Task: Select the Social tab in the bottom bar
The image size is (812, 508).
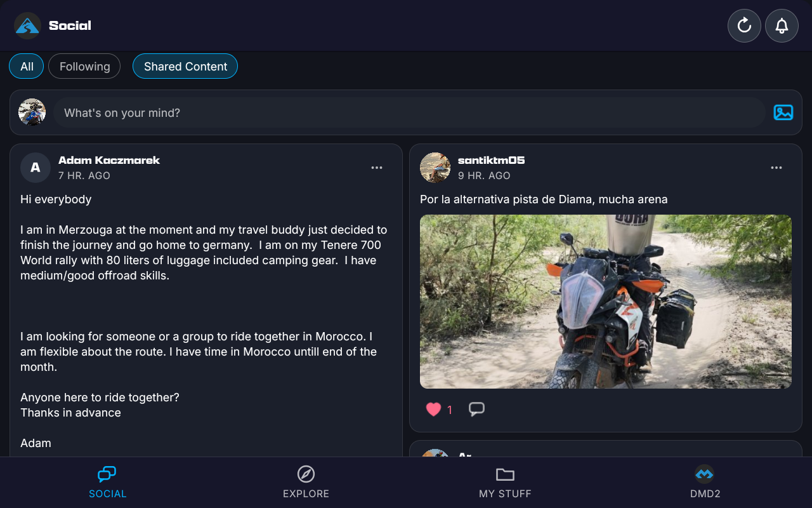Action: click(107, 482)
